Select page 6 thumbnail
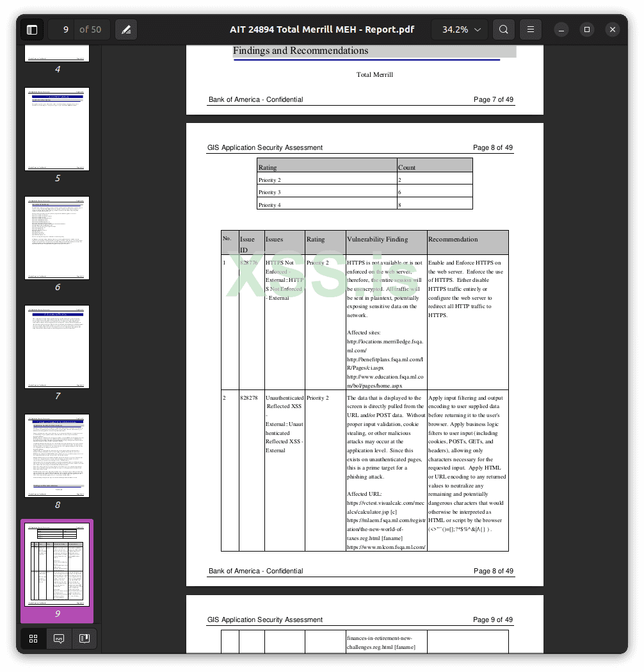Screen dimensions: 644x672 (x=57, y=238)
